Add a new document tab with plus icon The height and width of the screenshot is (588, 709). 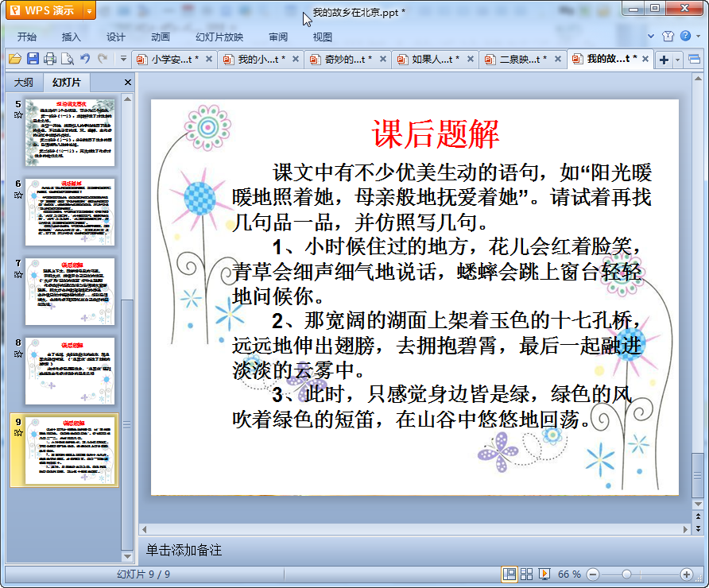pos(664,60)
